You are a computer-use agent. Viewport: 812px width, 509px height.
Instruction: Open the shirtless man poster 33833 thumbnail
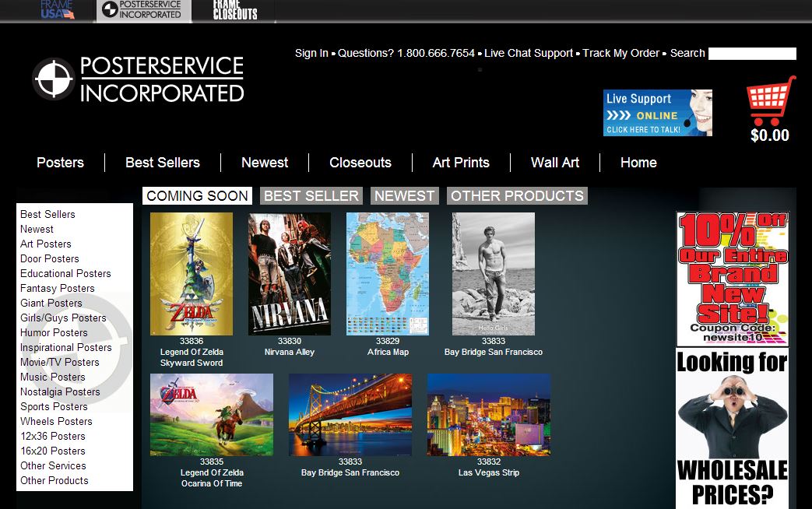pos(494,274)
